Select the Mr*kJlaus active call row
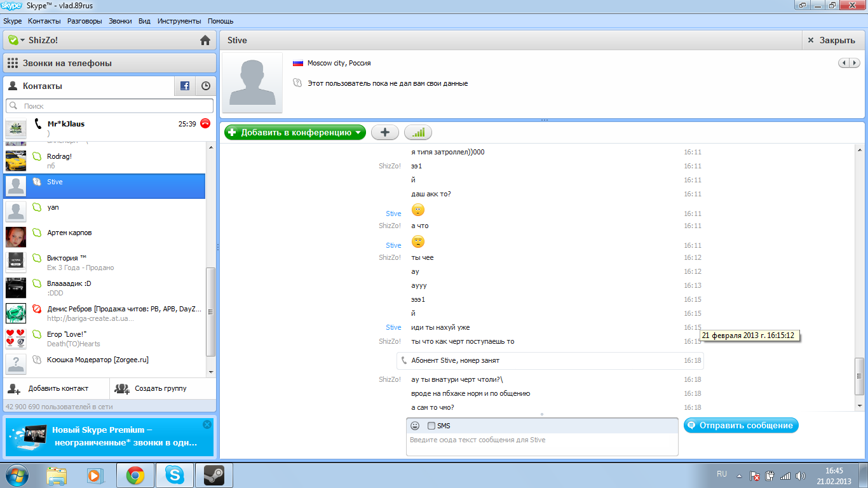 (x=109, y=128)
